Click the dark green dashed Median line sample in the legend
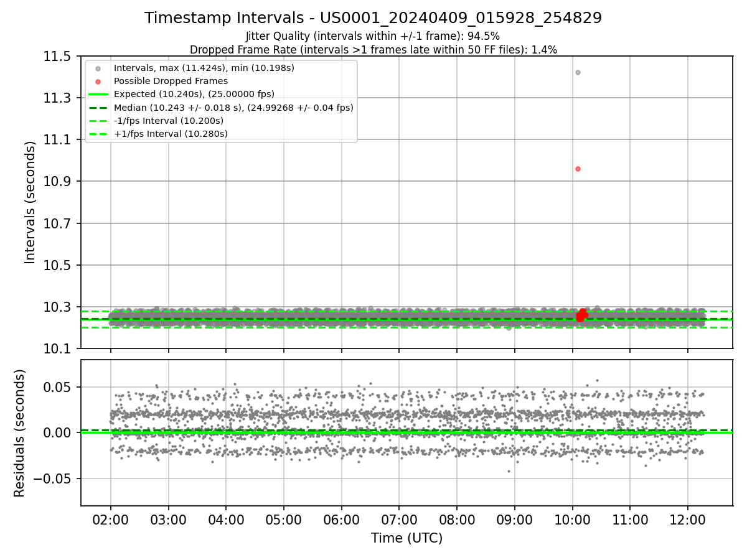This screenshot has width=747, height=560. [98, 108]
